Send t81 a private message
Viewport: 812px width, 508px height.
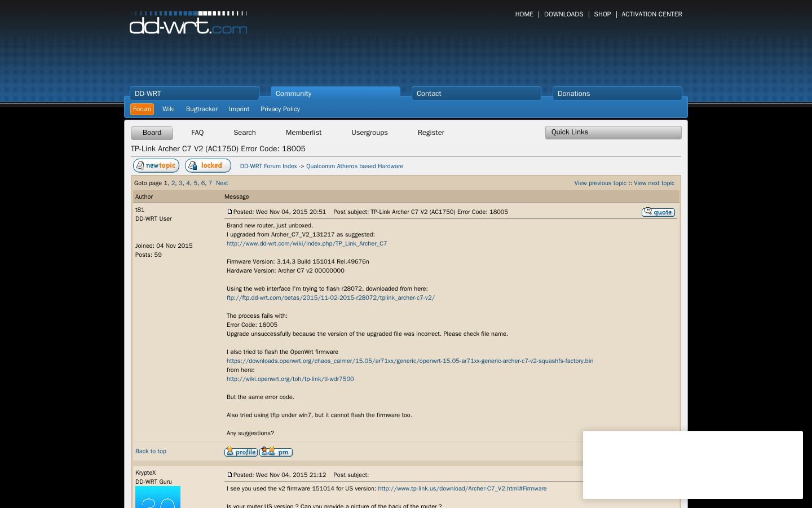276,452
